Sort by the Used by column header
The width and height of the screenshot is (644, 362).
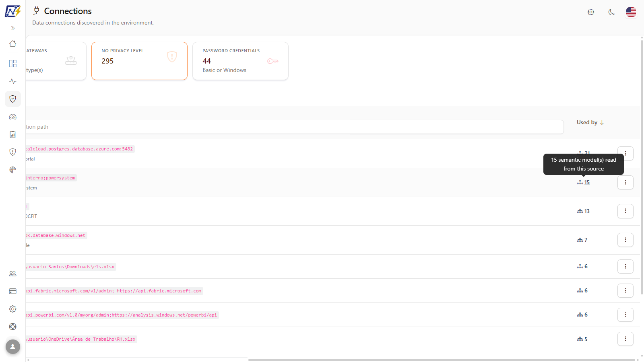click(x=590, y=122)
